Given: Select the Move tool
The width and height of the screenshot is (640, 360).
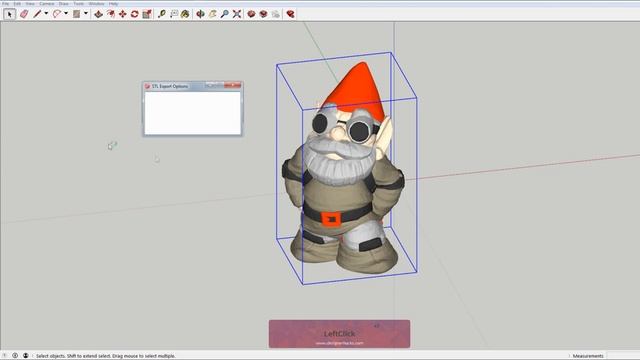Looking at the screenshot, I should pyautogui.click(x=122, y=14).
